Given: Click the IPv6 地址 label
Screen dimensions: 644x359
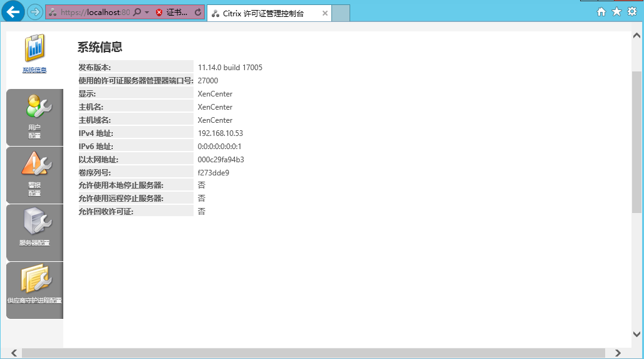Looking at the screenshot, I should tap(96, 146).
